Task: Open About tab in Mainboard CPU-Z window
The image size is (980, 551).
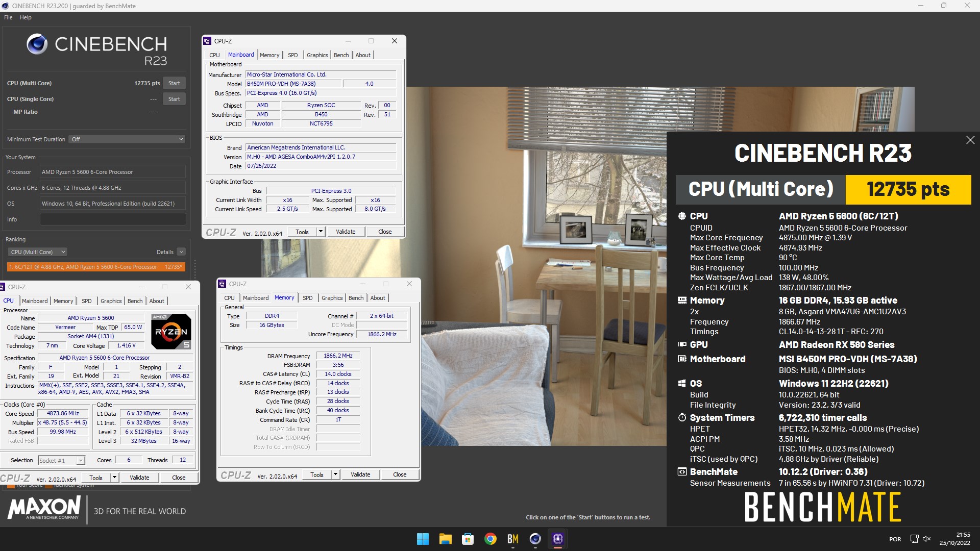Action: point(363,55)
